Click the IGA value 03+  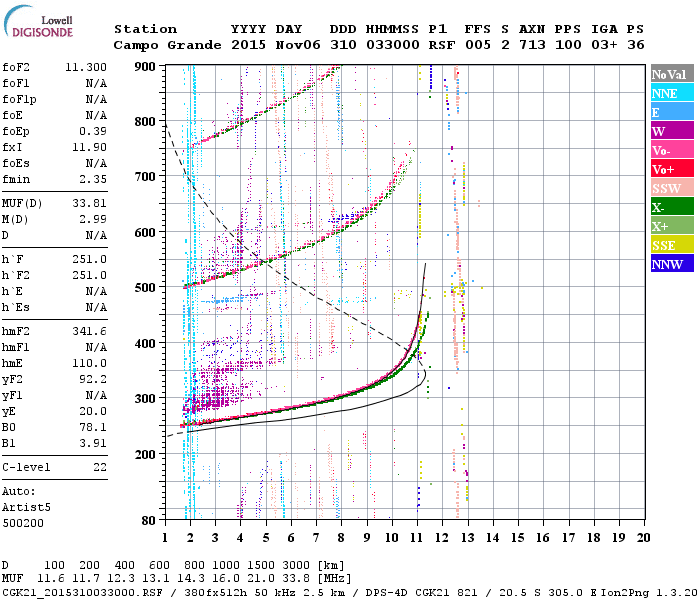click(604, 45)
